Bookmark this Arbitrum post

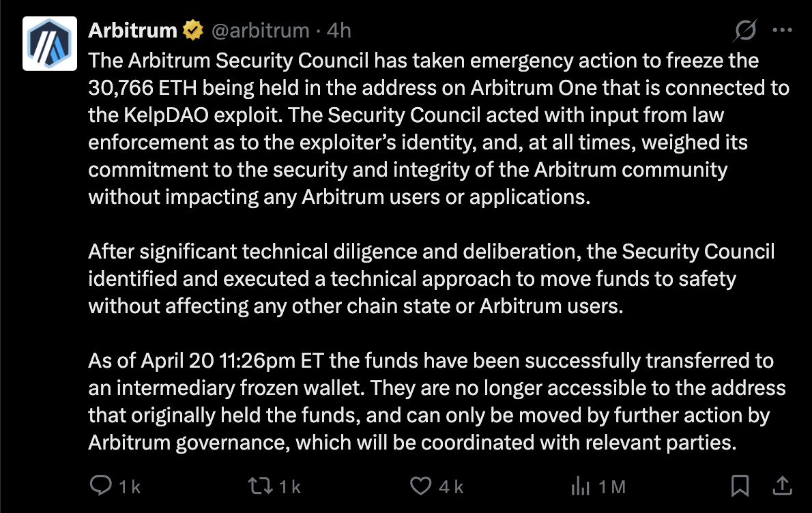coord(740,486)
